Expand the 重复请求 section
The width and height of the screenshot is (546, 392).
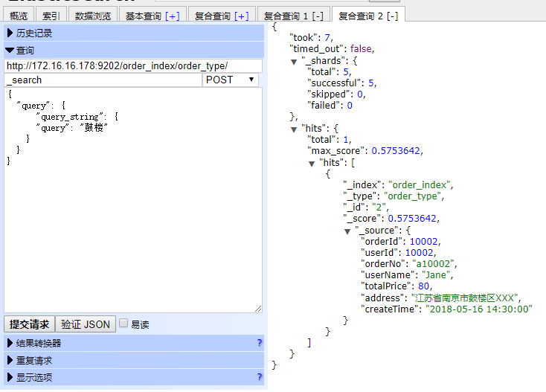[34, 360]
